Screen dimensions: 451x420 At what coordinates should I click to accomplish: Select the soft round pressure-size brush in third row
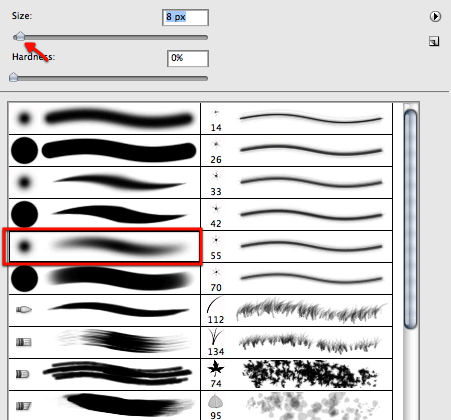pos(104,183)
